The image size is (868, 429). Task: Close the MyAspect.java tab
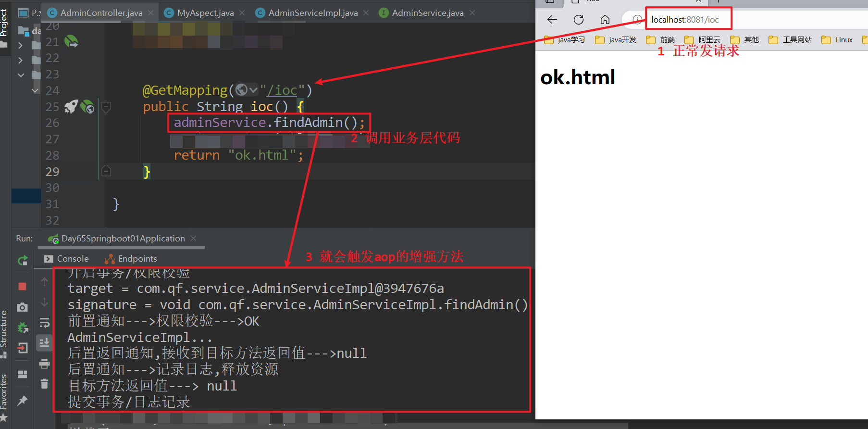pyautogui.click(x=242, y=13)
